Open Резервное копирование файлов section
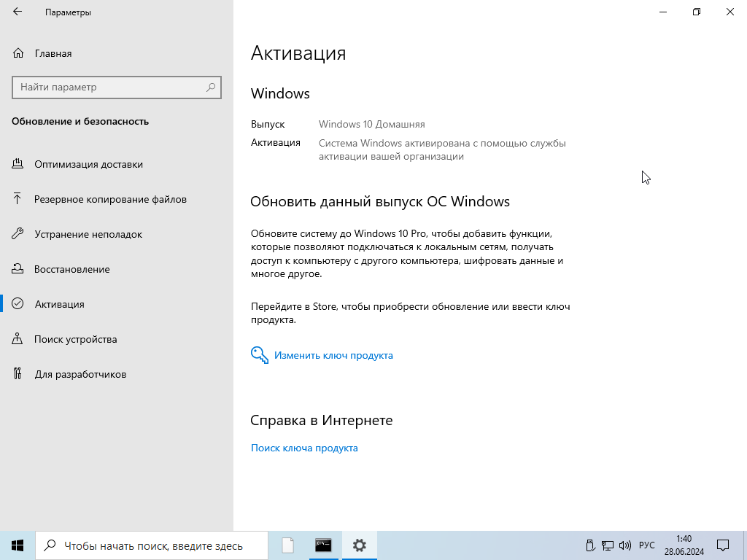The height and width of the screenshot is (560, 747). click(x=110, y=199)
